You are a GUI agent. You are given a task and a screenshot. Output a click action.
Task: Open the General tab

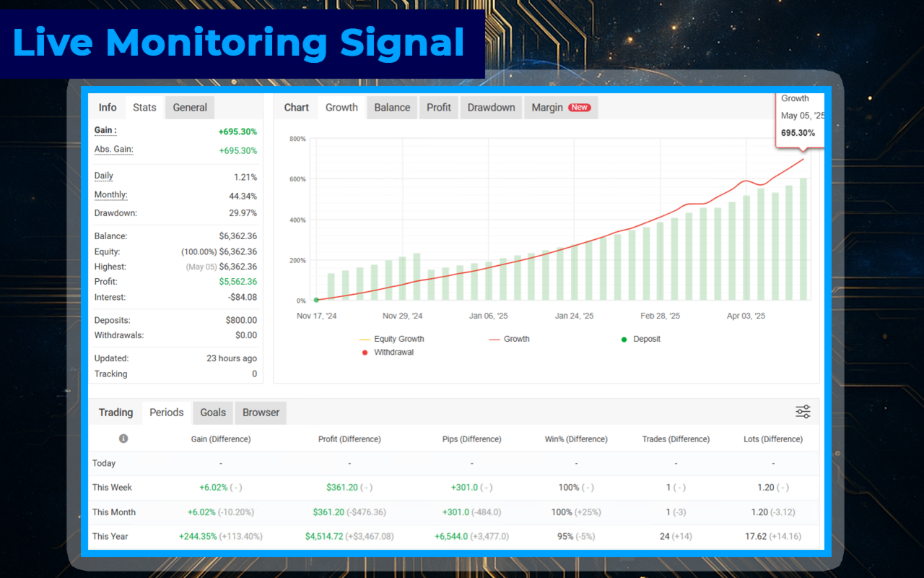click(190, 108)
